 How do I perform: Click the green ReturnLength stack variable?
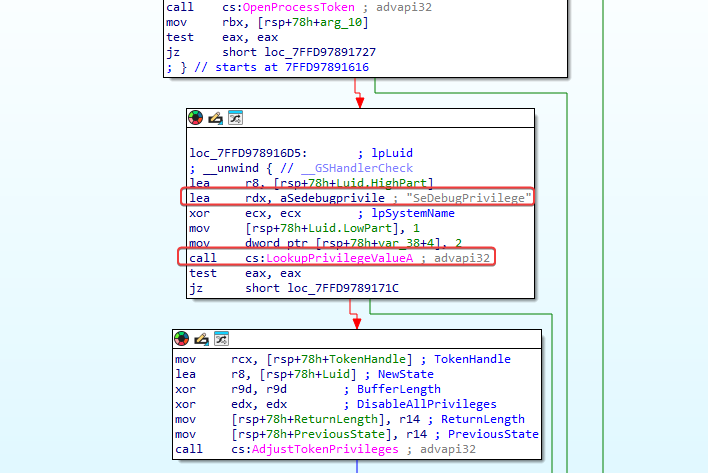point(336,419)
